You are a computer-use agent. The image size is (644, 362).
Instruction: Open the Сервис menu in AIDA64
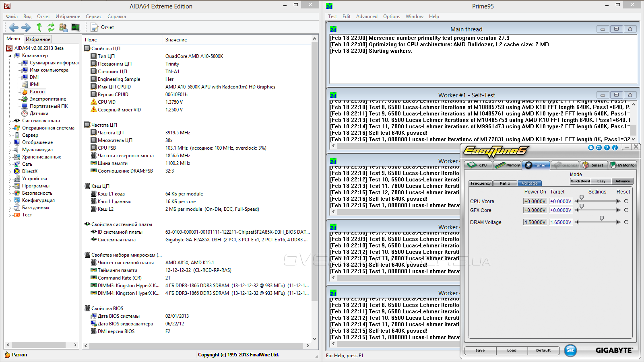pos(93,16)
